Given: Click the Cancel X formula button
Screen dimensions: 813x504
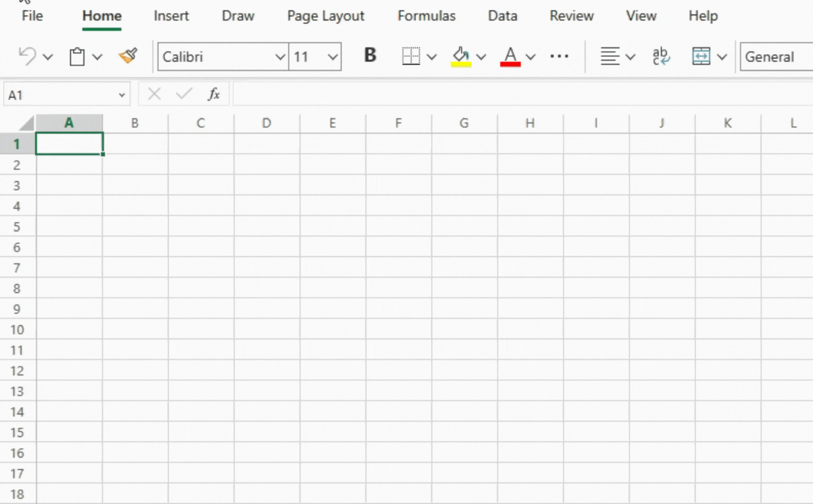Looking at the screenshot, I should tap(154, 94).
